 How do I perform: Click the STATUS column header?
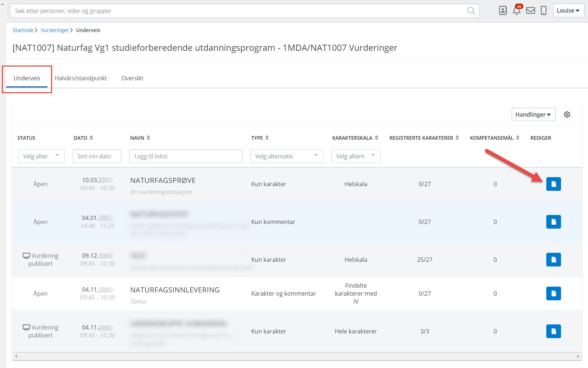tap(26, 138)
